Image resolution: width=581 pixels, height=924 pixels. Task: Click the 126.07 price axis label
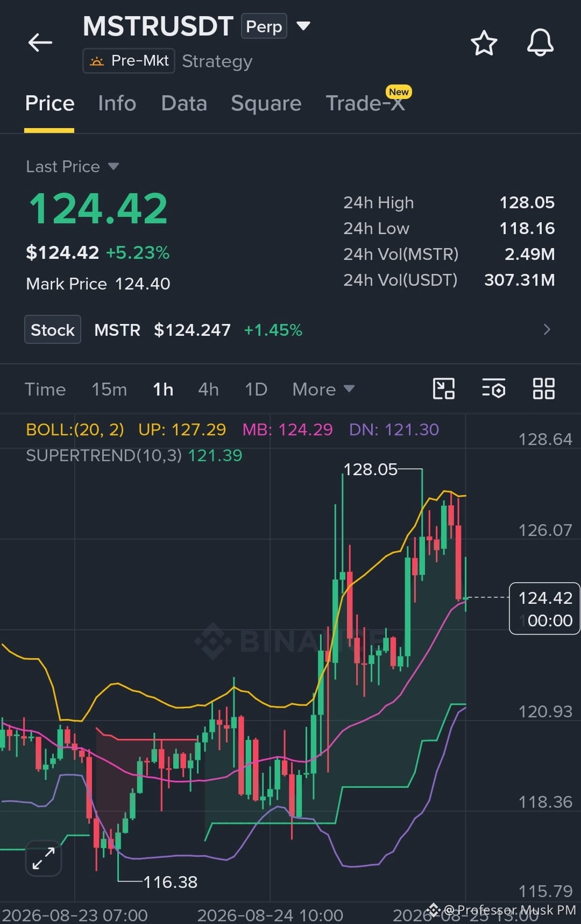coord(545,530)
